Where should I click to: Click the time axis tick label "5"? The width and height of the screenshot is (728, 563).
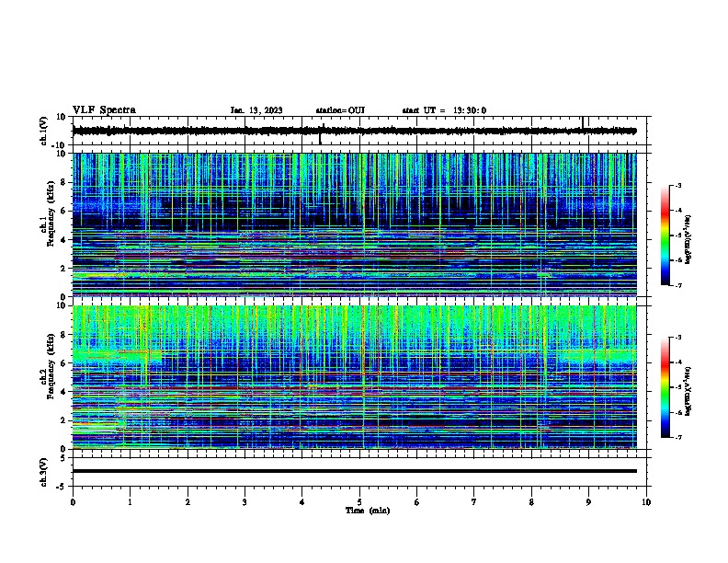point(359,502)
